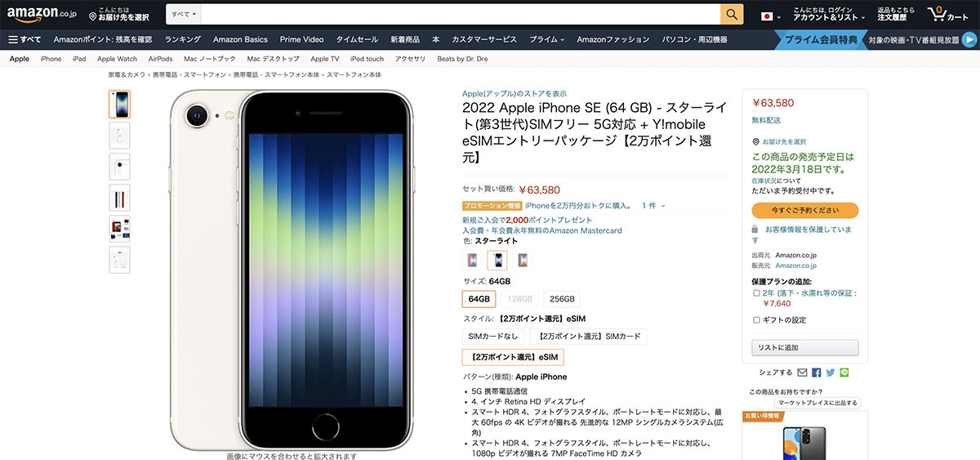Click the リストに追加 button
This screenshot has height=460, width=980.
click(805, 348)
